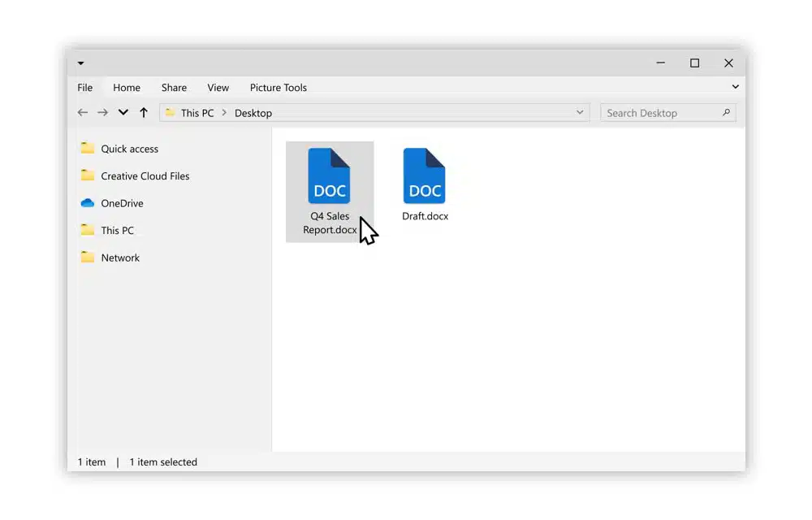The image size is (812, 520).
Task: Click the magnifier icon in search box
Action: (726, 113)
